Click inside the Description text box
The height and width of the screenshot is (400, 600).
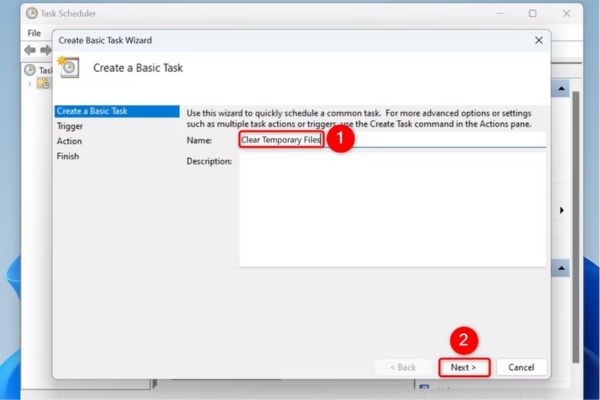[x=392, y=210]
